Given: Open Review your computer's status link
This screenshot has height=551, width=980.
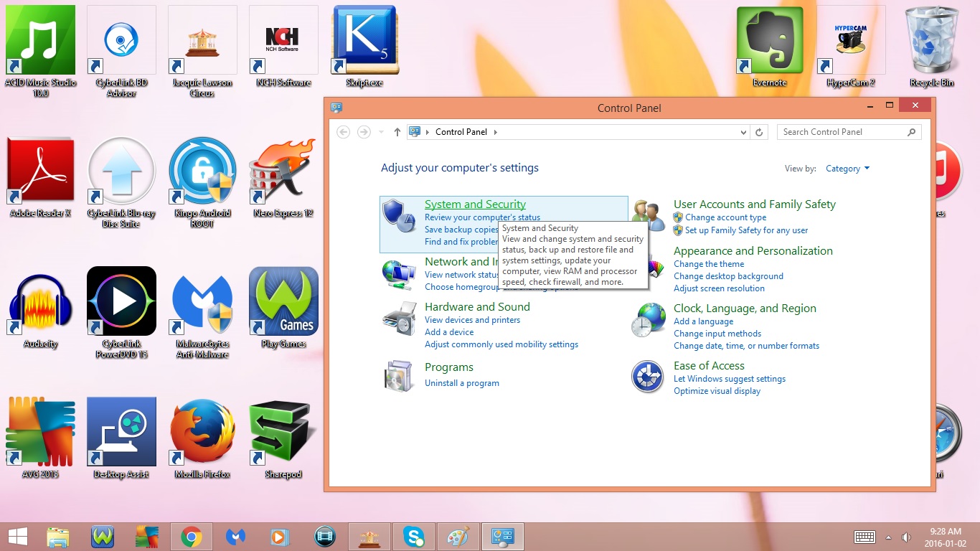Looking at the screenshot, I should point(482,217).
